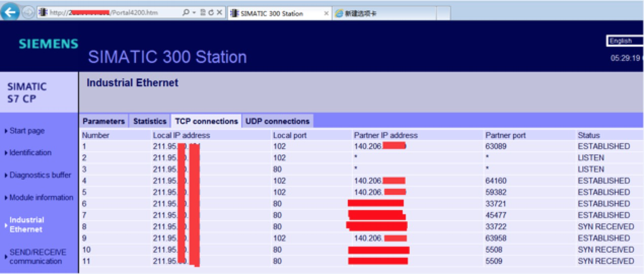Viewport: 644px width, 274px height.
Task: Click partner port value 63089
Action: pos(496,147)
